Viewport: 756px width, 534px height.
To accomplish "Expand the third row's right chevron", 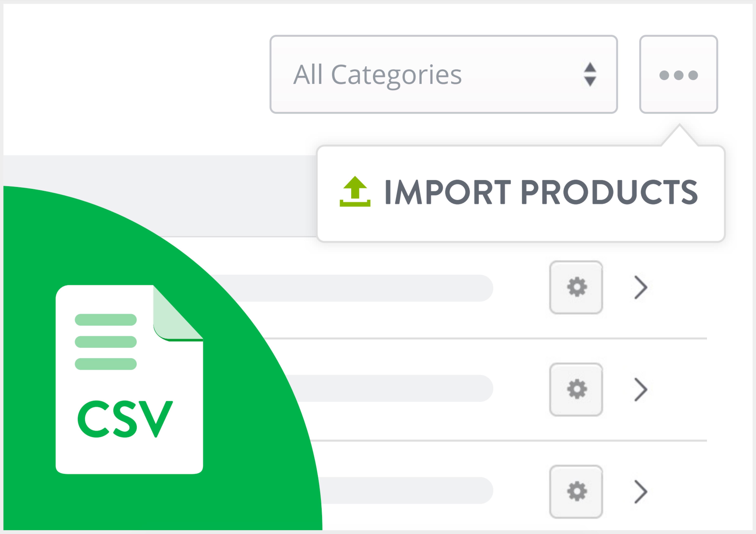I will click(x=640, y=492).
